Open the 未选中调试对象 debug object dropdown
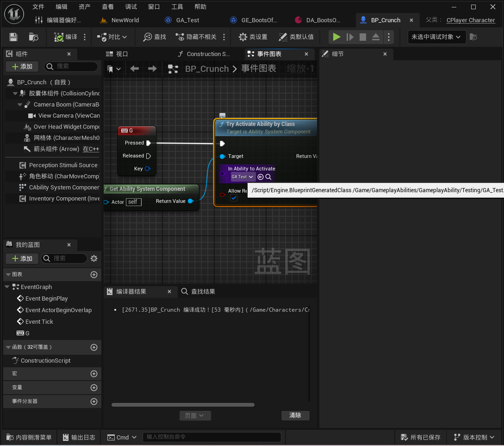This screenshot has width=504, height=446. pos(436,37)
